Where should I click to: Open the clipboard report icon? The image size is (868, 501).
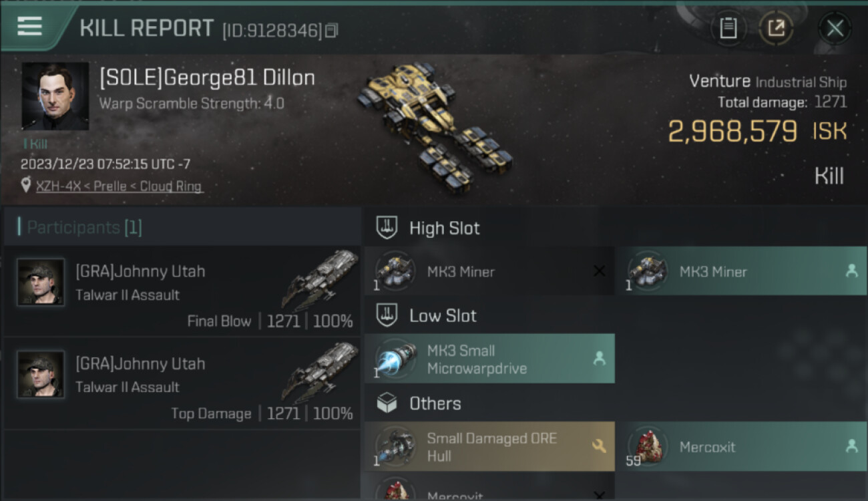728,29
